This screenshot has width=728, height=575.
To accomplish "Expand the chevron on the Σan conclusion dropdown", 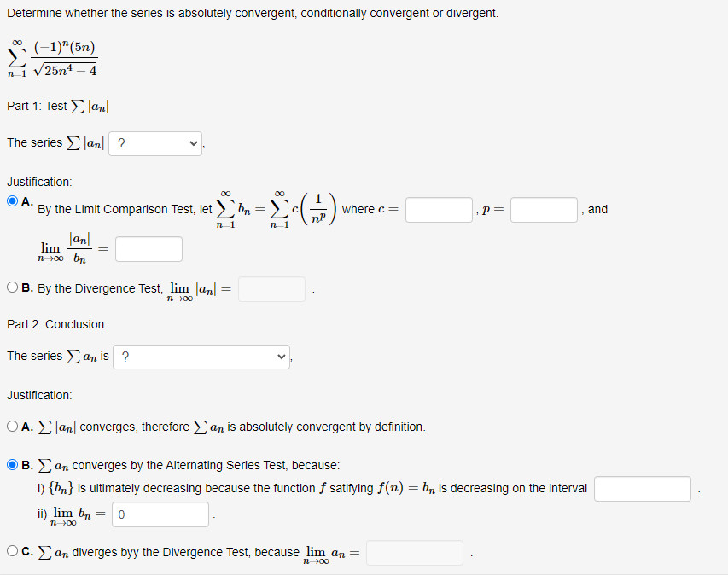I will (280, 356).
